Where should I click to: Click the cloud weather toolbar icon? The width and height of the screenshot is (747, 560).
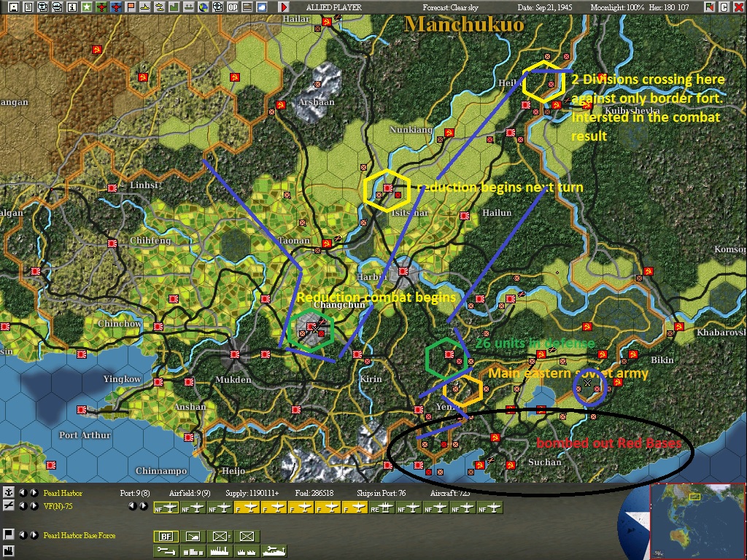pyautogui.click(x=262, y=7)
